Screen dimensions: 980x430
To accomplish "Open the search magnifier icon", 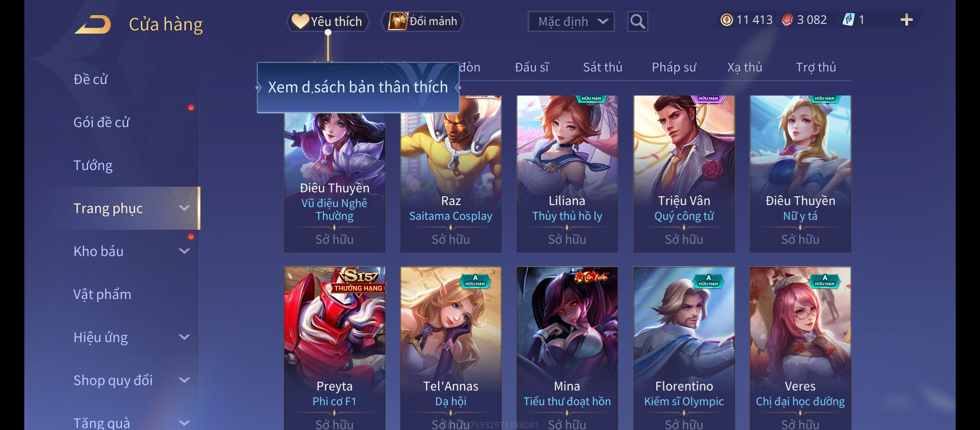I will tap(637, 21).
